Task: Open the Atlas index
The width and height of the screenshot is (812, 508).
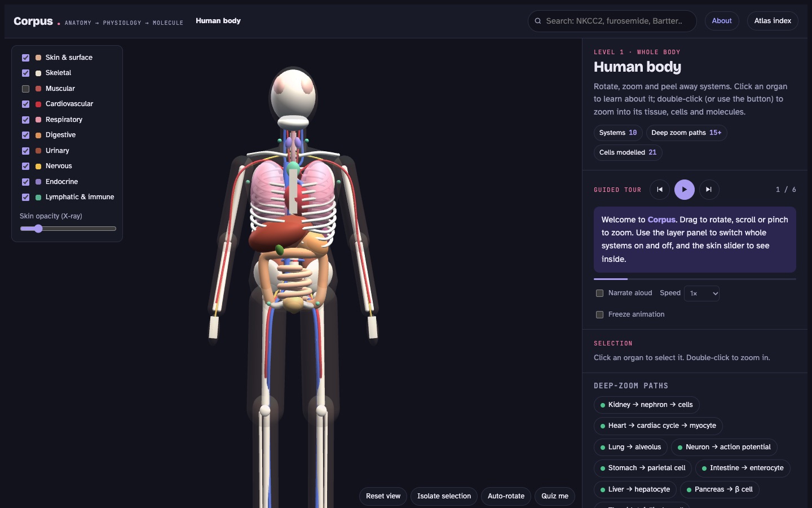Action: pos(773,21)
